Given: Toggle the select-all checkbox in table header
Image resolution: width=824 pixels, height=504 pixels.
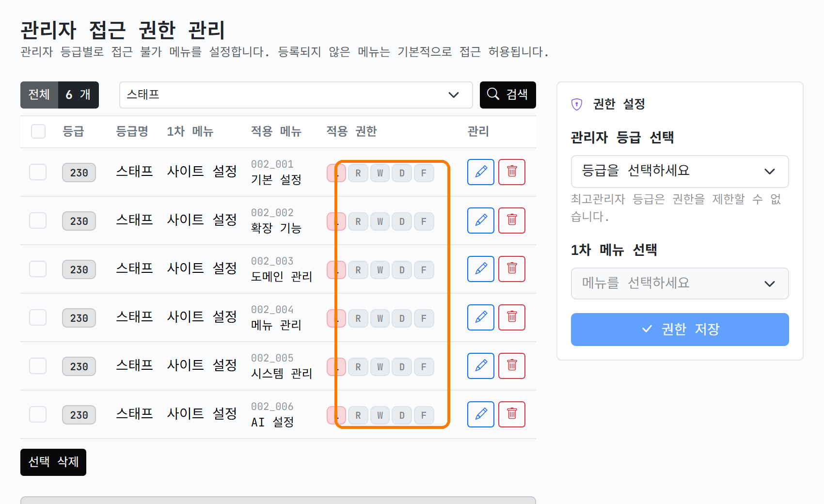Looking at the screenshot, I should point(38,131).
